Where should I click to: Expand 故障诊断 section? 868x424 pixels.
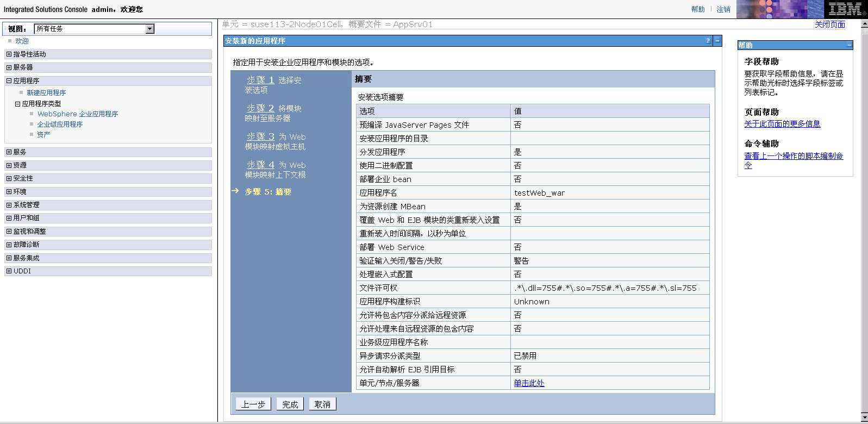(x=9, y=245)
